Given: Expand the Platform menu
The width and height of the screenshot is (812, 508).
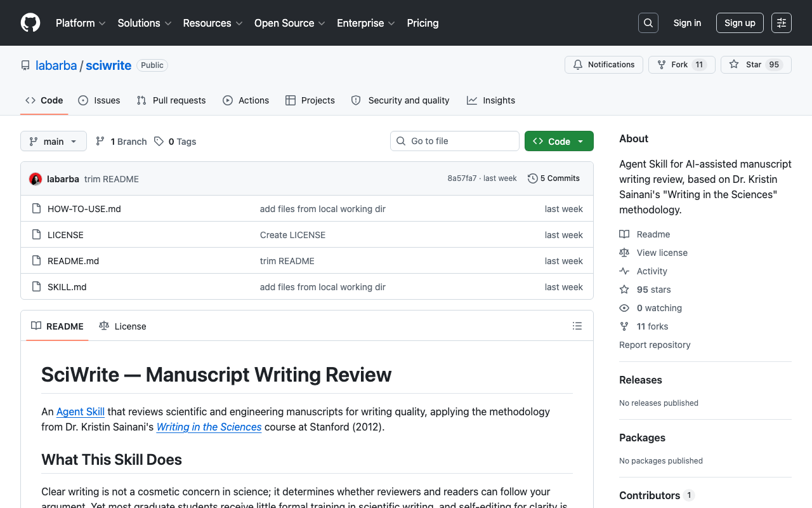Looking at the screenshot, I should coord(81,23).
